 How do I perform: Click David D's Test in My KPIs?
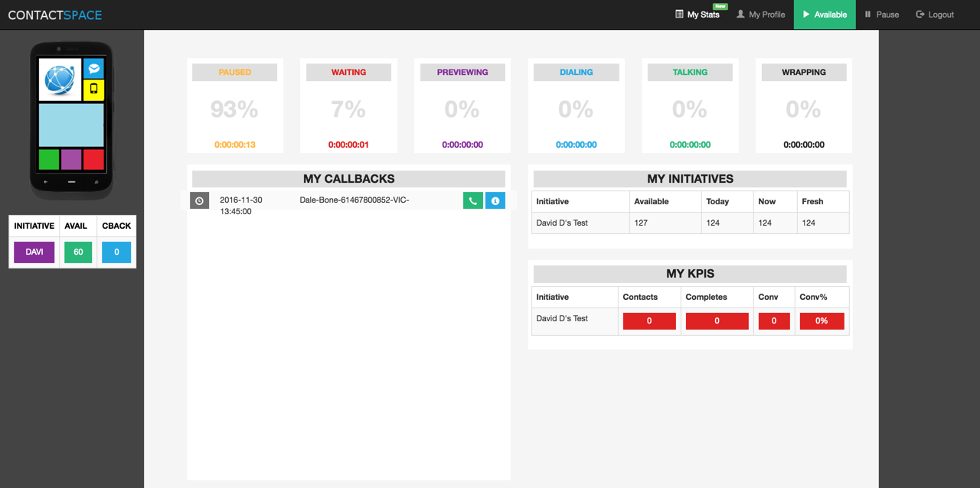[562, 318]
